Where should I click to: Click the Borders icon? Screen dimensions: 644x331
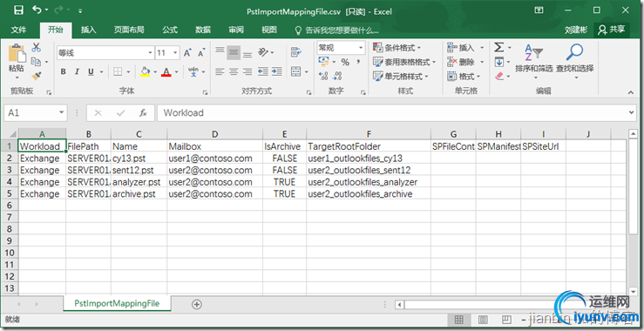pyautogui.click(x=118, y=72)
